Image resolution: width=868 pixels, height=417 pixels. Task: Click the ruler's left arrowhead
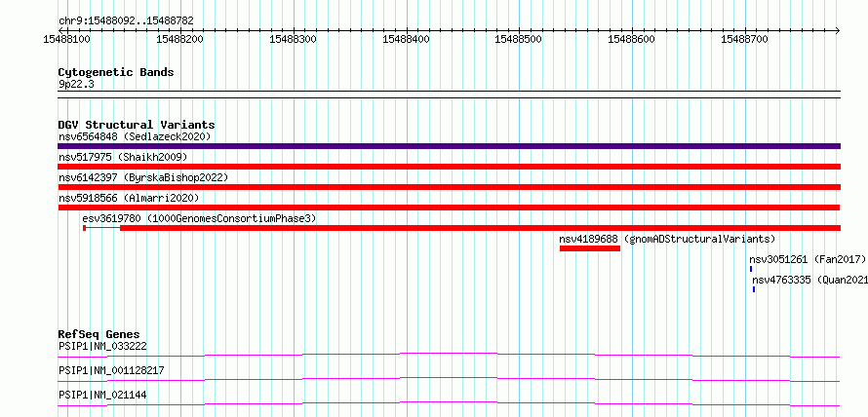60,30
